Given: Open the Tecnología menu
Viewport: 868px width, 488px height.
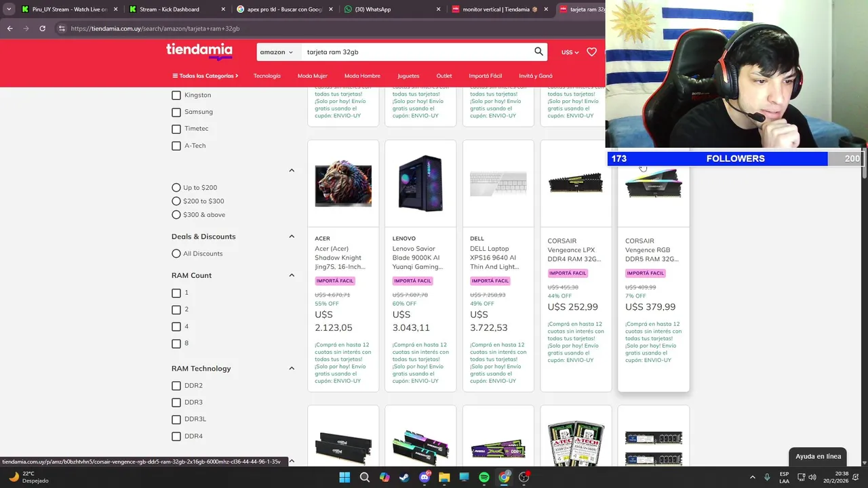Looking at the screenshot, I should click(x=267, y=76).
